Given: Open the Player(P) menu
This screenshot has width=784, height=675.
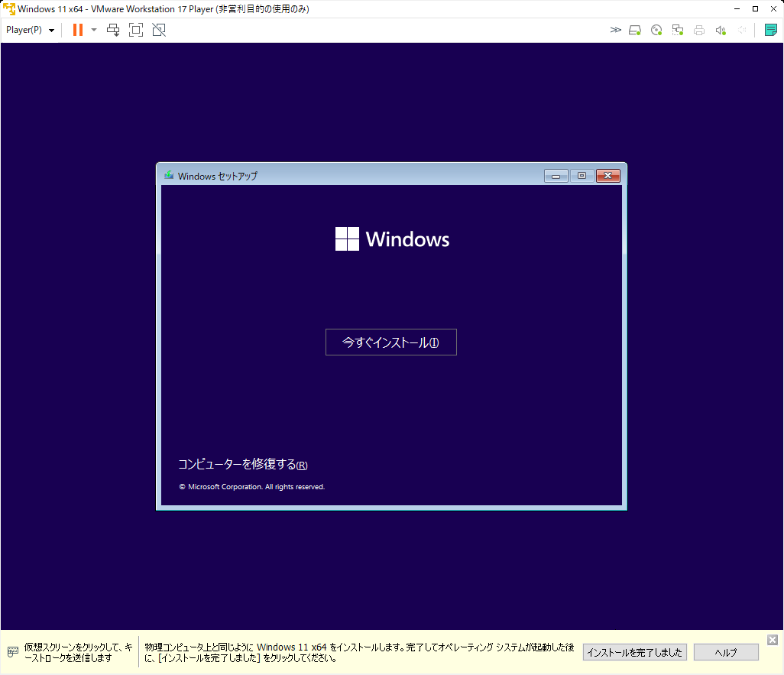Looking at the screenshot, I should tap(30, 30).
